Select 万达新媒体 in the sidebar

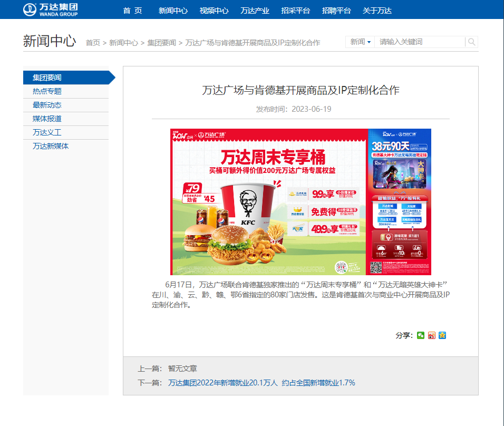(66, 146)
